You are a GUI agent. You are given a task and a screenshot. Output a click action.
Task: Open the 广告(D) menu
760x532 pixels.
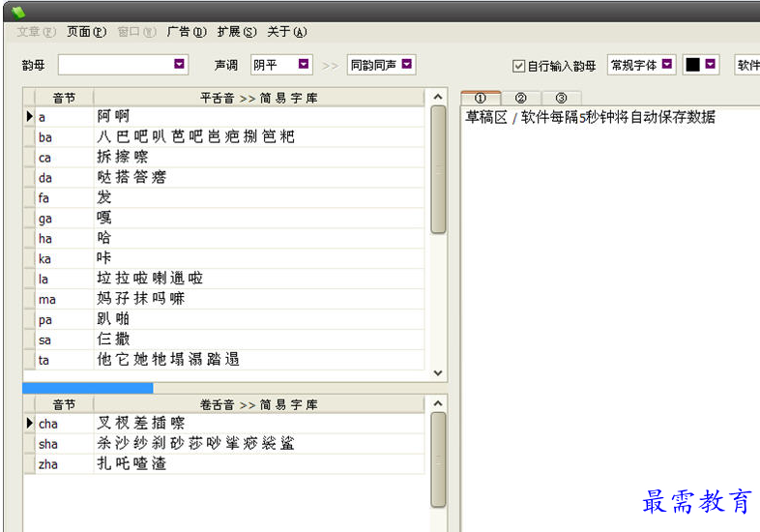(186, 32)
